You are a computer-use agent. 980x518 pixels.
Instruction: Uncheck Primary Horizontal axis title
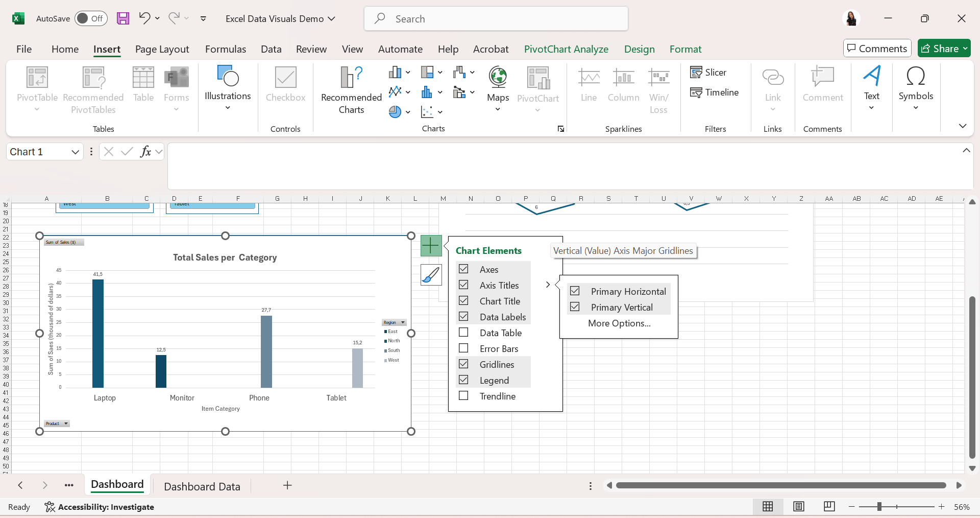click(x=575, y=291)
